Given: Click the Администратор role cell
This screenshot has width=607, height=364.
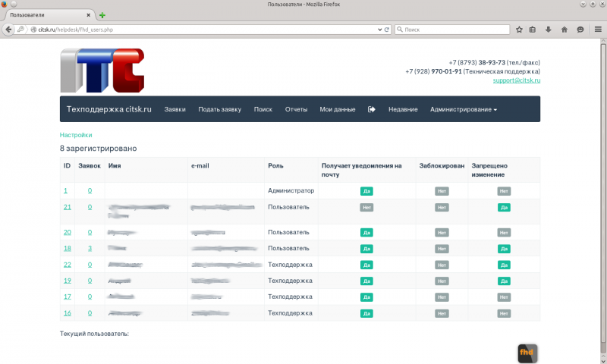Looking at the screenshot, I should 291,190.
